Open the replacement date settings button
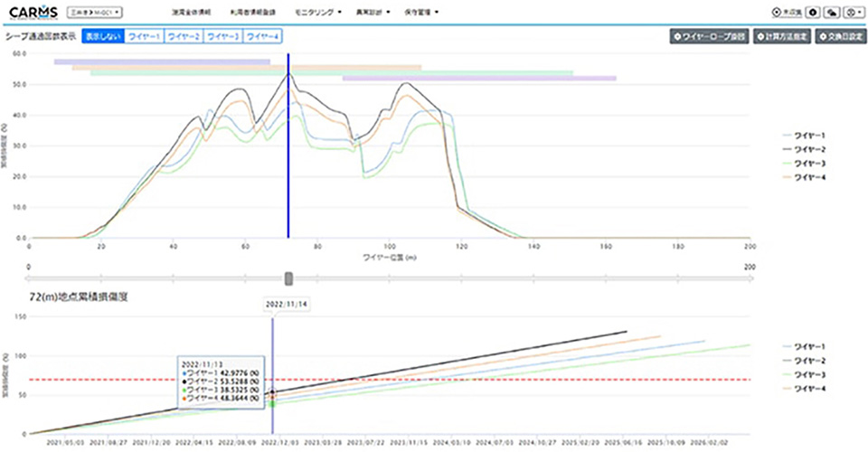 (841, 36)
